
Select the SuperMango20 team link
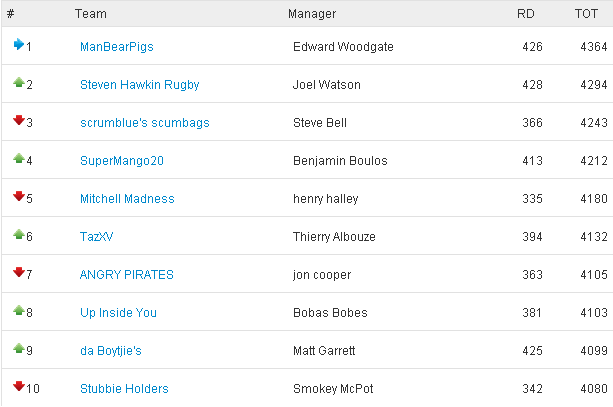[x=122, y=161]
